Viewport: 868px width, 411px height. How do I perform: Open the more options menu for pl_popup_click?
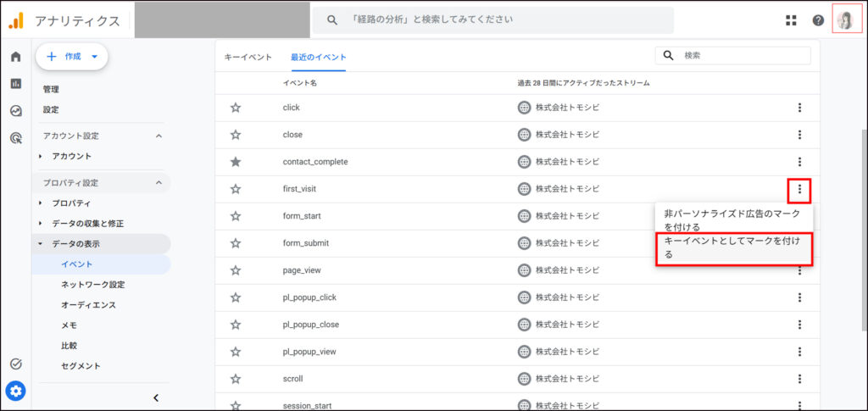799,297
